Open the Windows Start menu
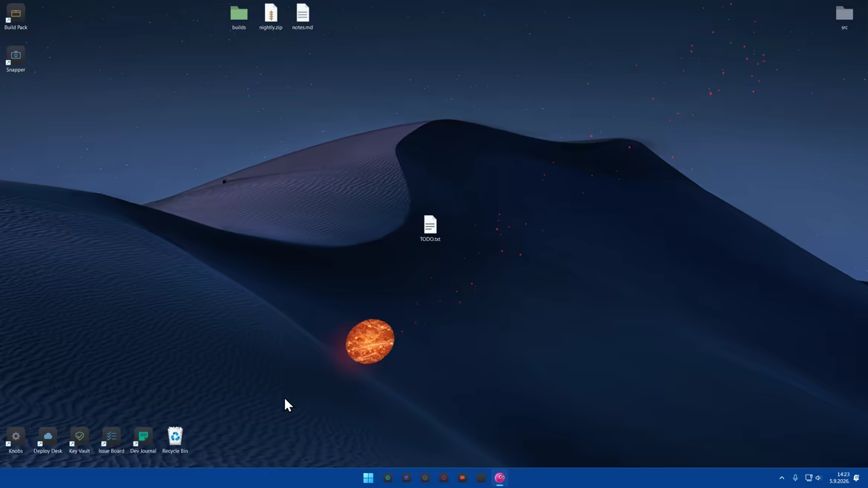 (x=368, y=478)
